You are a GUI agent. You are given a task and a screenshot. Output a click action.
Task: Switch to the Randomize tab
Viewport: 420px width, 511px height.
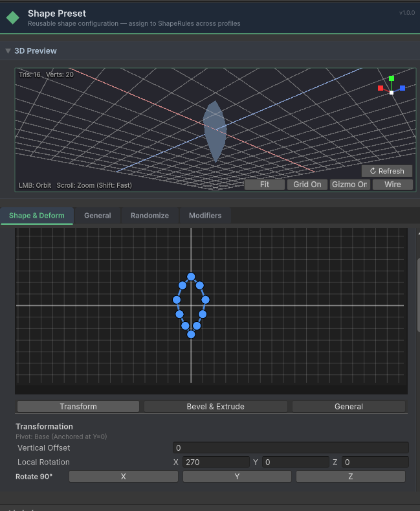click(149, 216)
